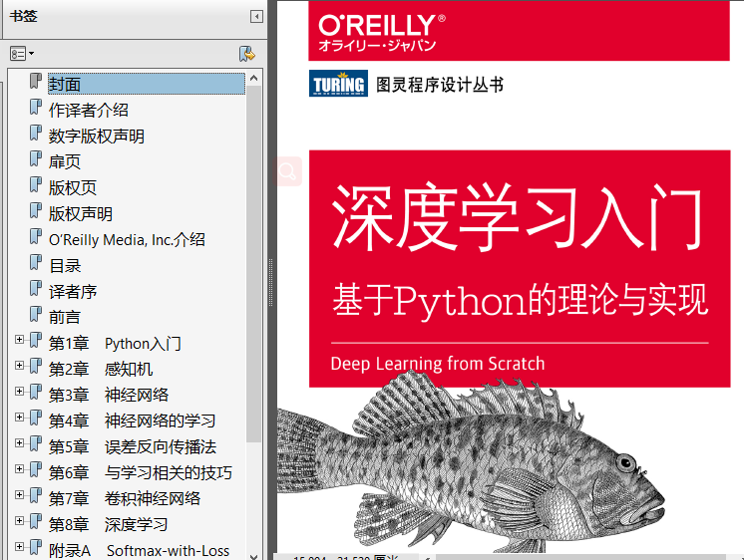Open O'Reilly Media, Inc.介绍 bookmark
This screenshot has height=560, width=744.
coord(128,239)
